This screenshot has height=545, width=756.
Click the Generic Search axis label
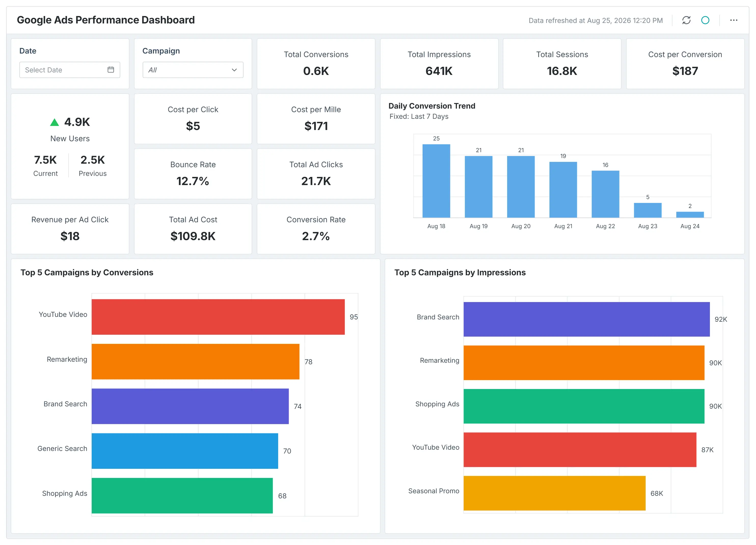coord(62,449)
